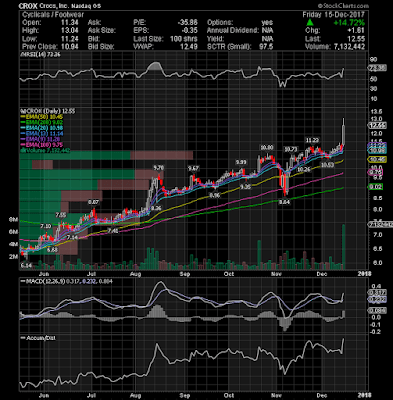Click the 10.73 peak price annotation

pyautogui.click(x=290, y=149)
